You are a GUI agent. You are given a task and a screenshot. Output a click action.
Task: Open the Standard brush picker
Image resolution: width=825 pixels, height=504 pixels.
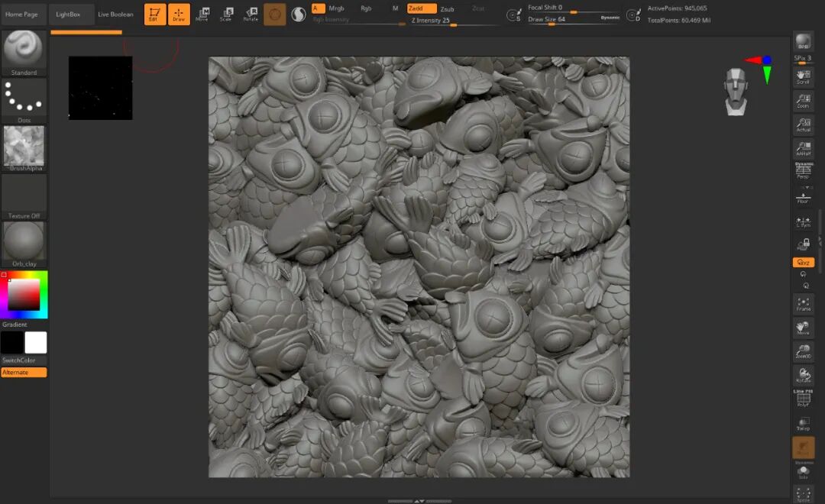[x=24, y=53]
